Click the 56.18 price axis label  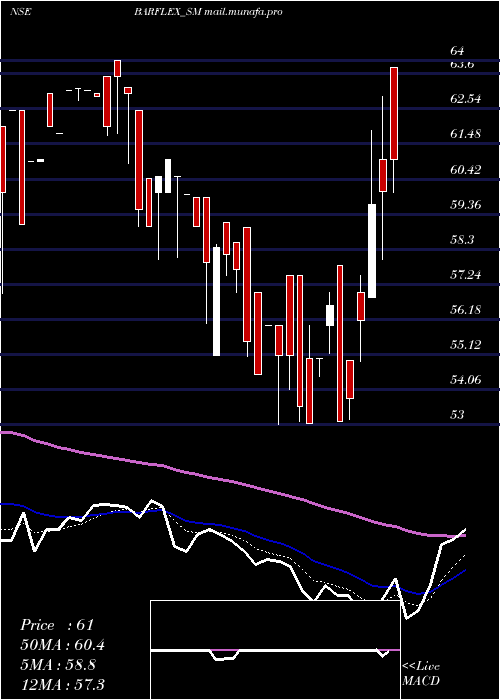pos(466,309)
